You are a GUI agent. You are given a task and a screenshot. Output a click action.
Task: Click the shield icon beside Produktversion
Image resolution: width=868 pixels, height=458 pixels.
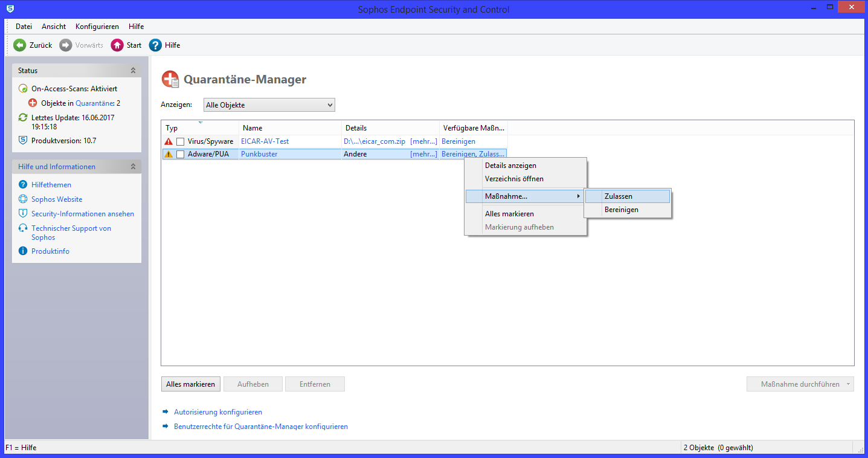point(23,140)
